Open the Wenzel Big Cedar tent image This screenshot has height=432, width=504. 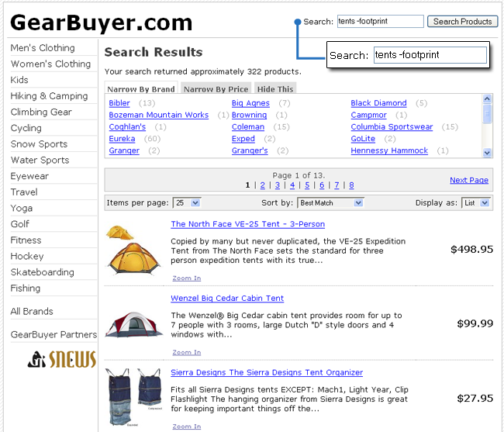[134, 325]
